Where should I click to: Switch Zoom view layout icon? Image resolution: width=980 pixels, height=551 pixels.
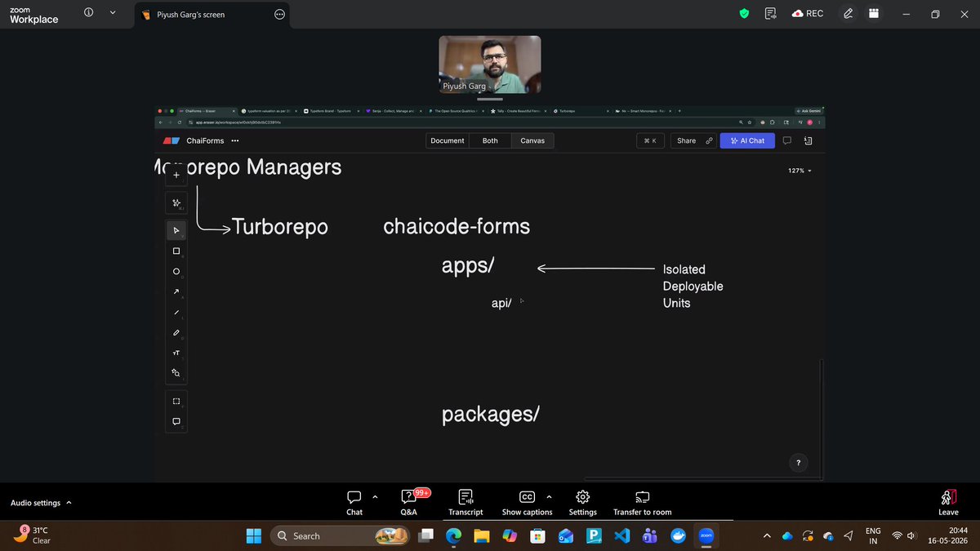point(874,13)
